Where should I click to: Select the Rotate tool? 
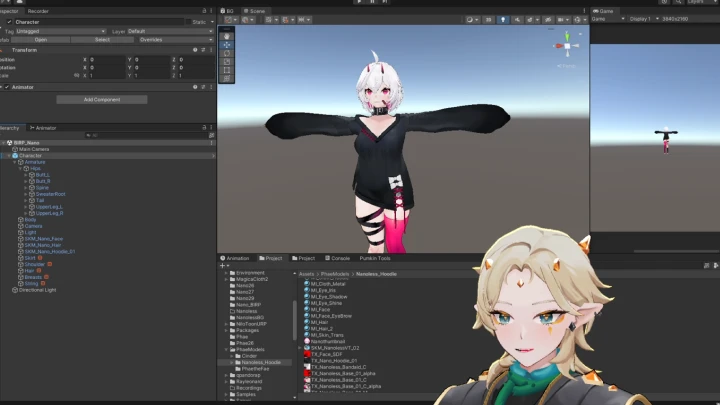click(x=227, y=53)
